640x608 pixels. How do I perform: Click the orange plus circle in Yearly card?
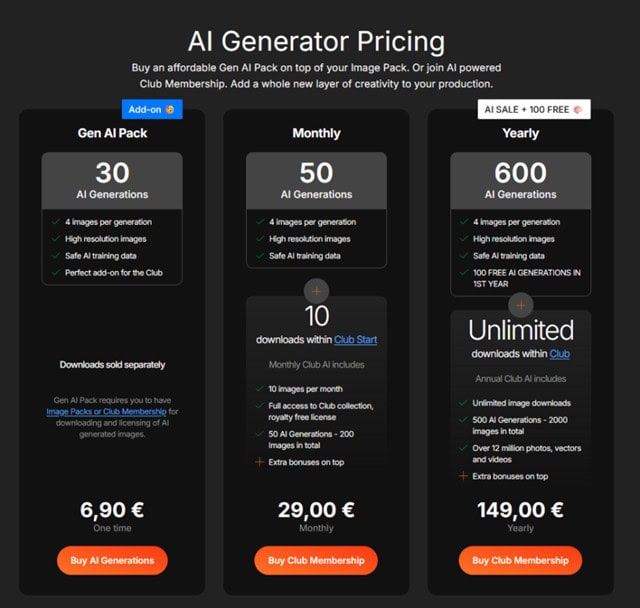521,305
